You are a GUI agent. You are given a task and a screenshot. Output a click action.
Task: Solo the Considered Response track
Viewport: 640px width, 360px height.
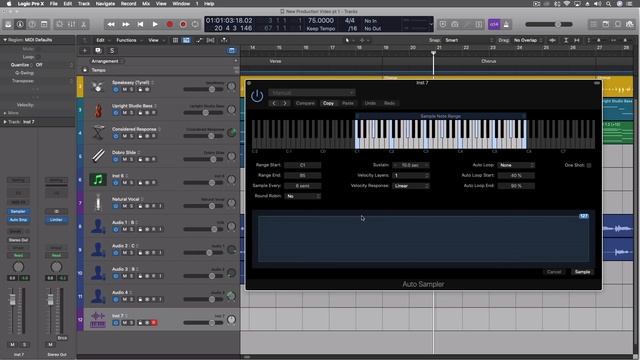coord(132,136)
